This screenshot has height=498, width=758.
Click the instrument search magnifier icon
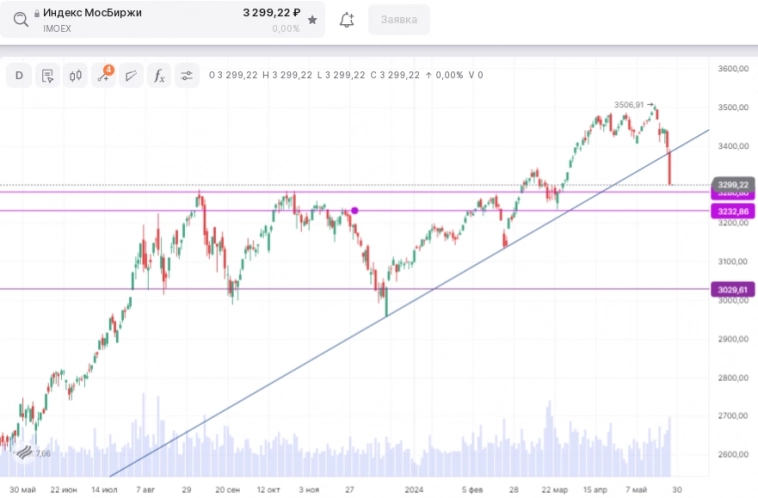pos(20,19)
